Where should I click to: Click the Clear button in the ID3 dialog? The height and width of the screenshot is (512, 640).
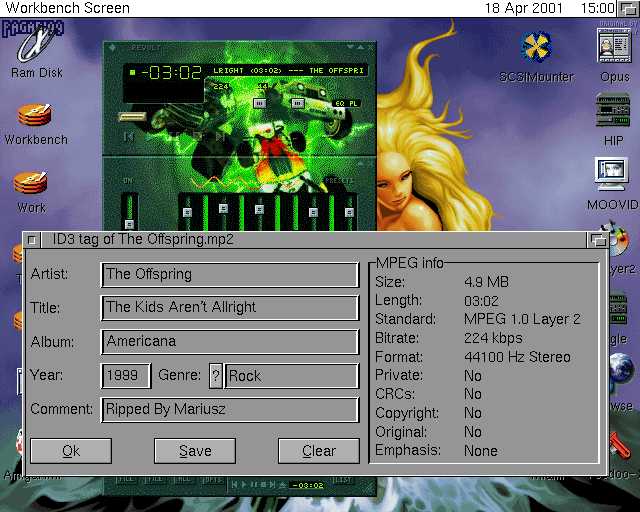click(319, 451)
